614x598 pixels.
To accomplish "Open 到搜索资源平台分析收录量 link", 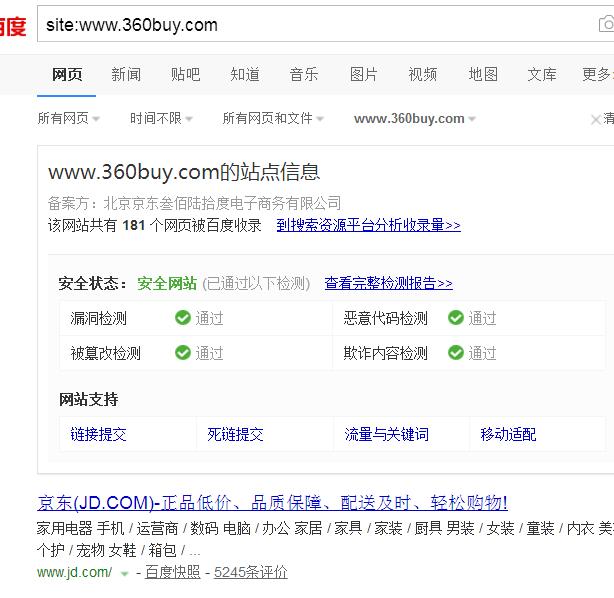I will click(x=368, y=225).
